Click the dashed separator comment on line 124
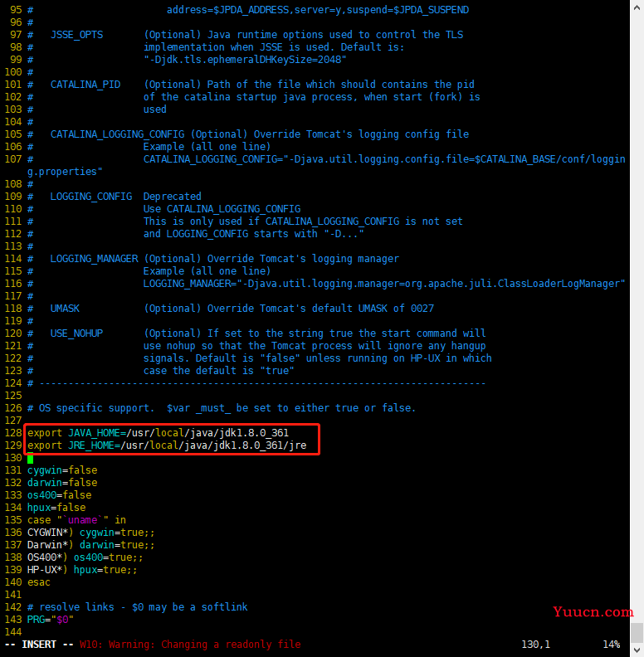This screenshot has height=657, width=644. (256, 383)
